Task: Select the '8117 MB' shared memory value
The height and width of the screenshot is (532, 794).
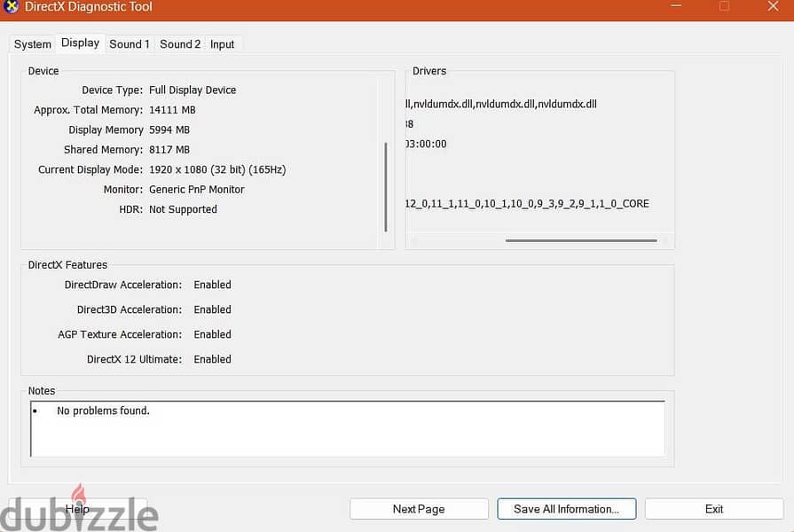Action: pyautogui.click(x=169, y=150)
